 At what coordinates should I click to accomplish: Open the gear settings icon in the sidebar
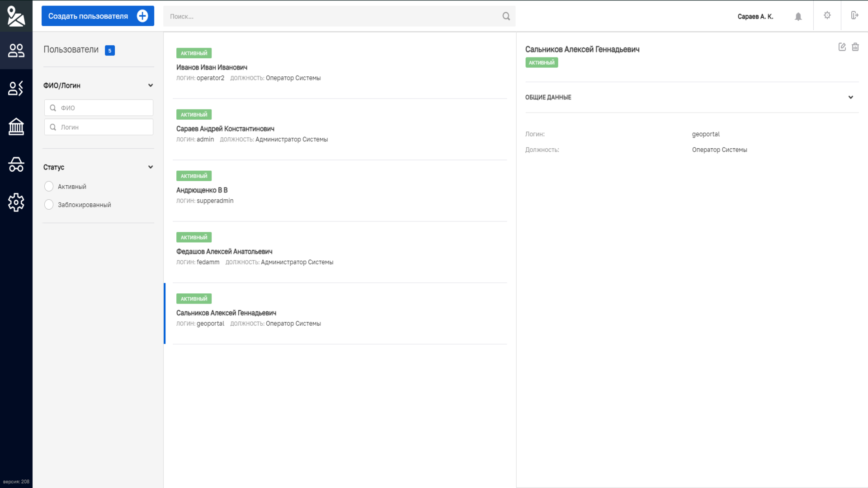[x=16, y=202]
